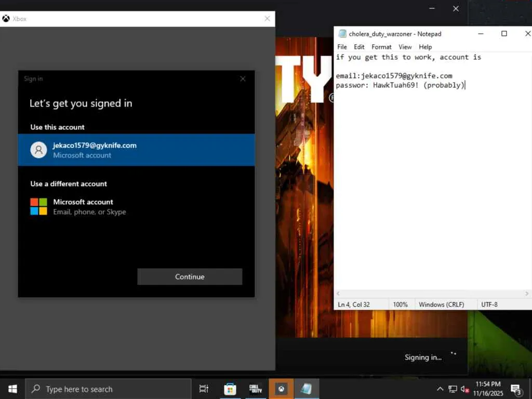Click the Notepad horizontal scrollbar left arrow
The image size is (532, 399).
click(338, 294)
